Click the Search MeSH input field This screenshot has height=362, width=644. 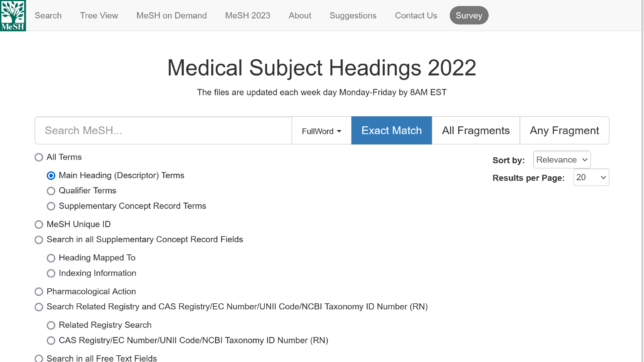click(x=163, y=131)
